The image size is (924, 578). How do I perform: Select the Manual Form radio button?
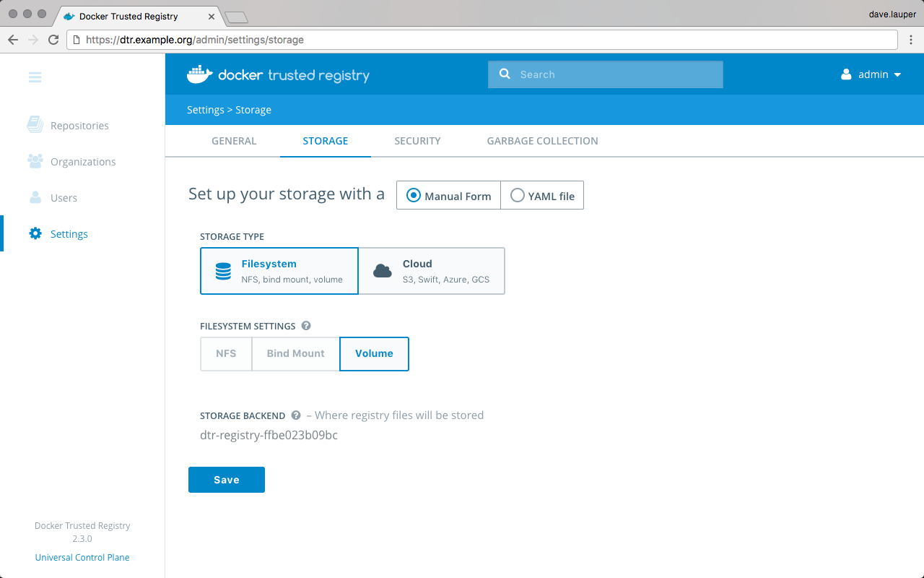[414, 196]
